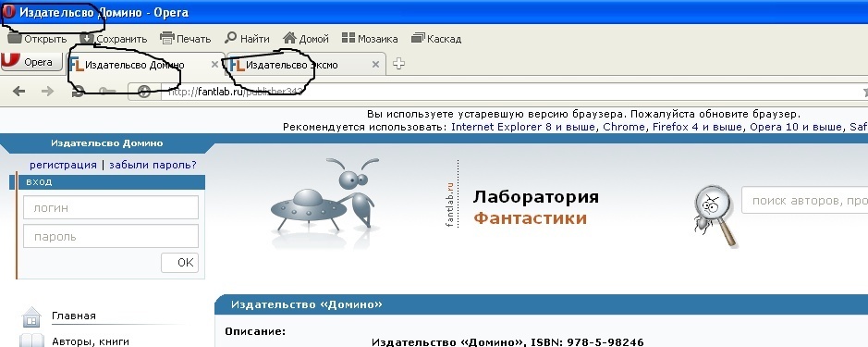Click the регистрация link
This screenshot has height=347, width=868.
[63, 165]
